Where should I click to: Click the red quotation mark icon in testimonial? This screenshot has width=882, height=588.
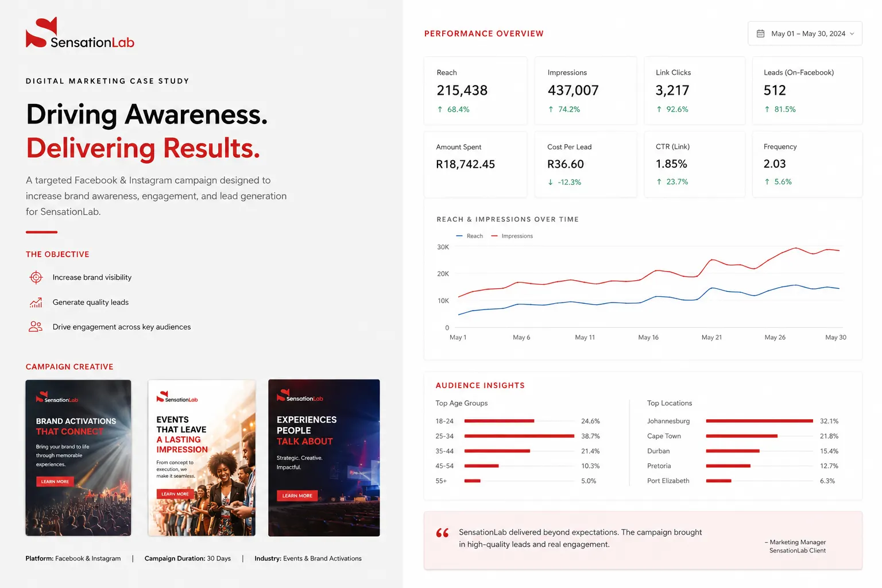click(442, 533)
